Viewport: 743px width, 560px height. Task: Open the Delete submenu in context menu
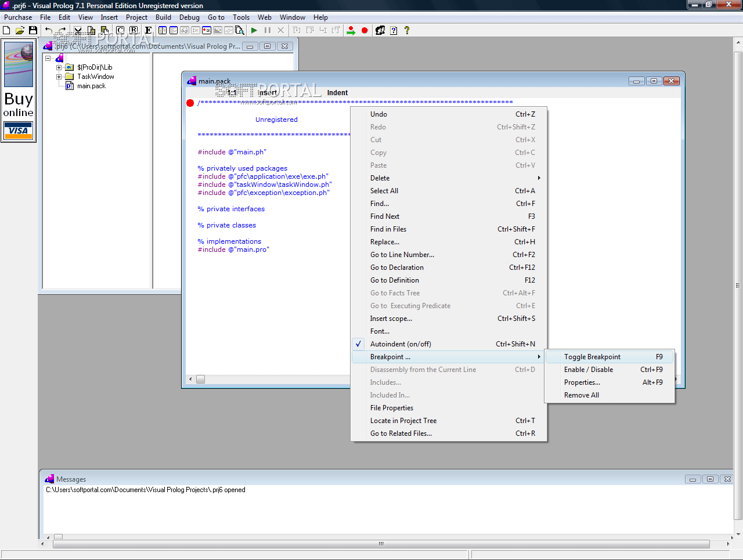coord(449,178)
